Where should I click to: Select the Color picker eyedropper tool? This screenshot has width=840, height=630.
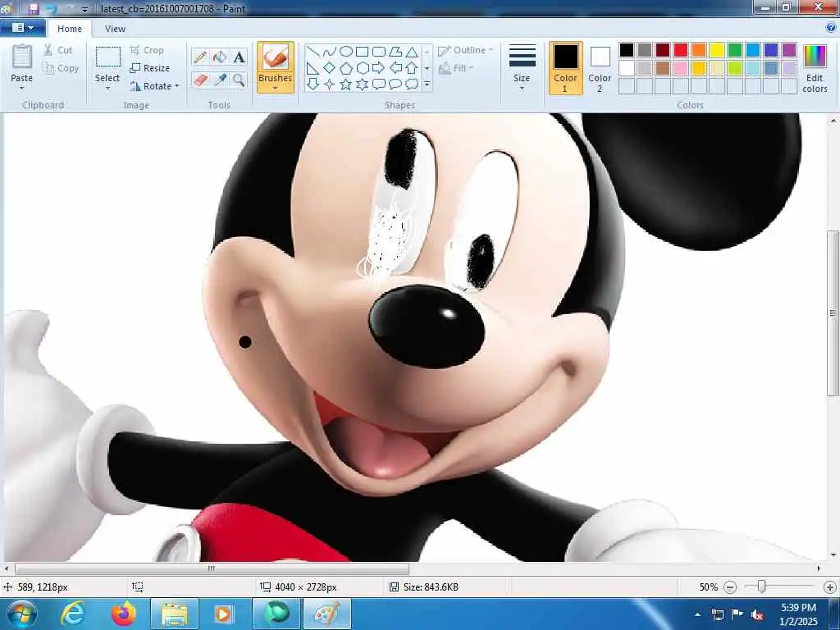(220, 80)
